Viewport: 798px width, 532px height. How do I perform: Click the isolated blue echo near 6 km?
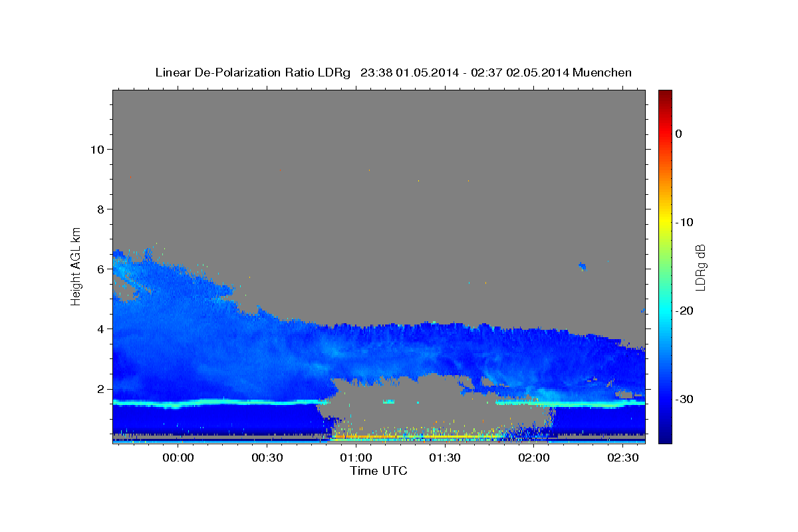click(x=583, y=267)
